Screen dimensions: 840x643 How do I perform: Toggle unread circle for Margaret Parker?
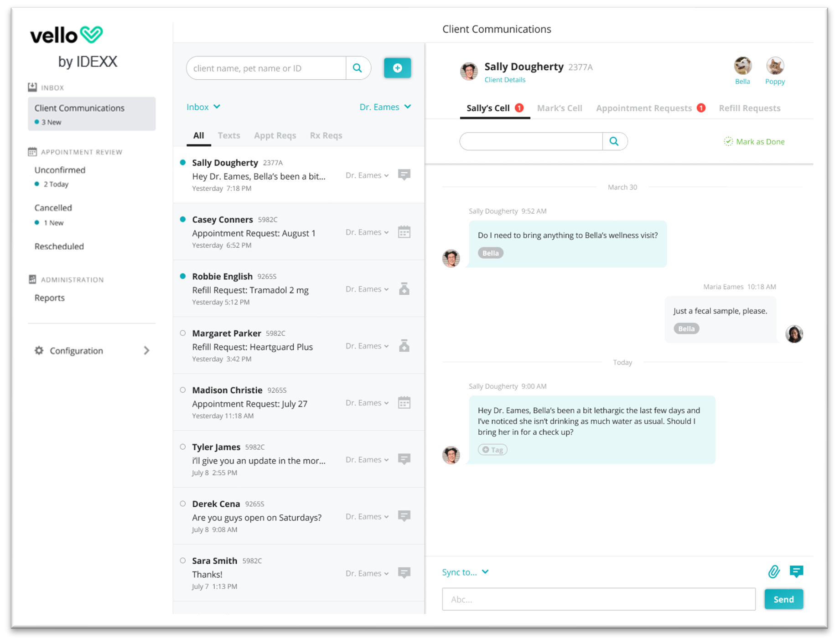(183, 333)
